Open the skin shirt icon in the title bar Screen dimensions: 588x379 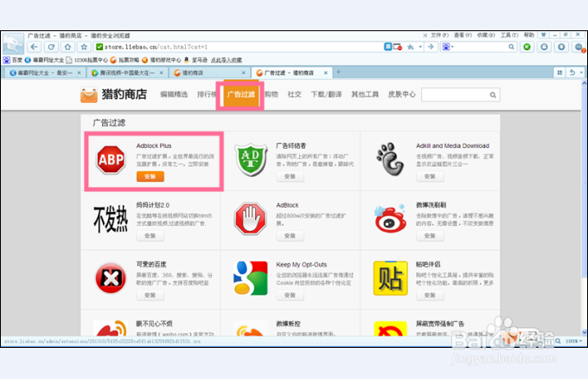[543, 35]
